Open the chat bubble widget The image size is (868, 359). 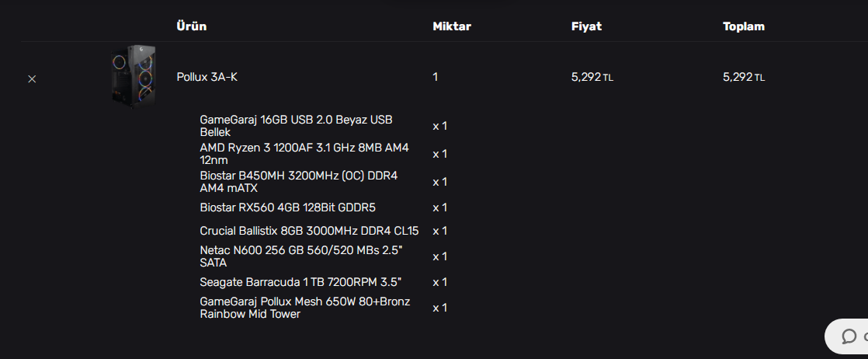849,336
